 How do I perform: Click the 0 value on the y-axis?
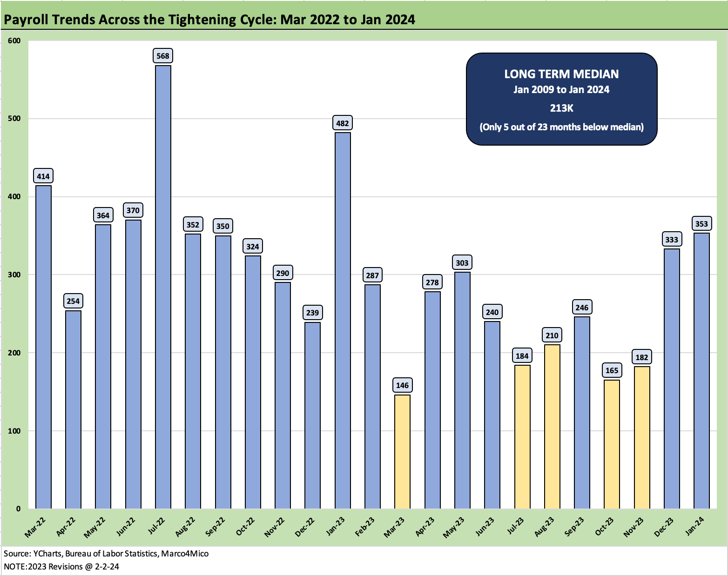[19, 508]
